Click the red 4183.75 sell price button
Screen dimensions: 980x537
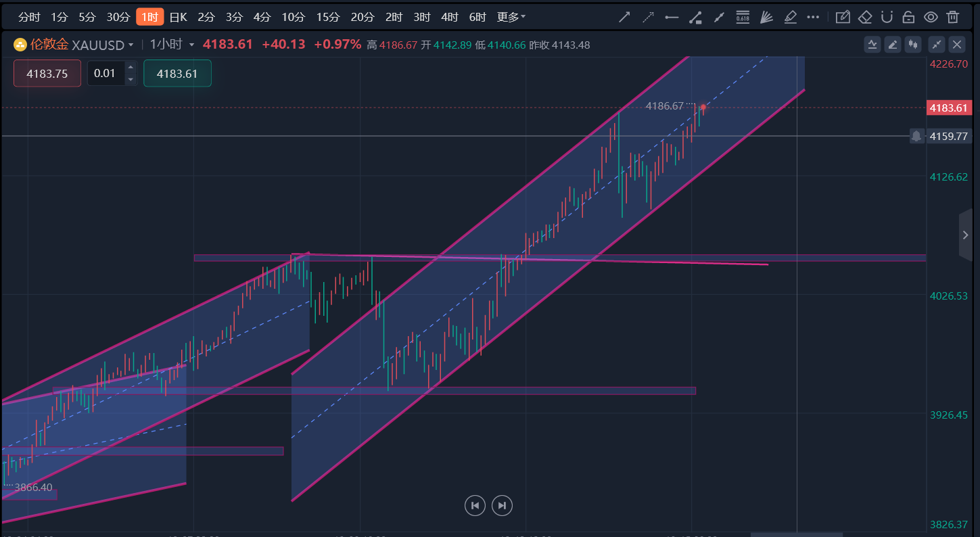click(x=47, y=74)
